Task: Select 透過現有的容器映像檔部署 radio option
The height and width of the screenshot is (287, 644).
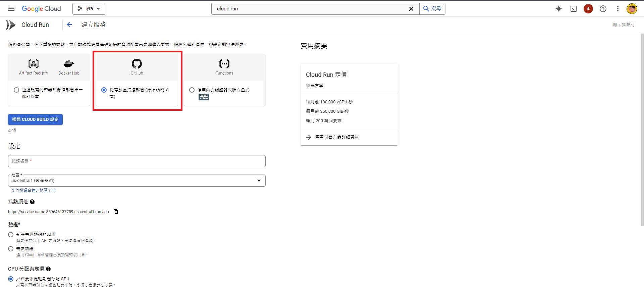Action: pos(16,90)
